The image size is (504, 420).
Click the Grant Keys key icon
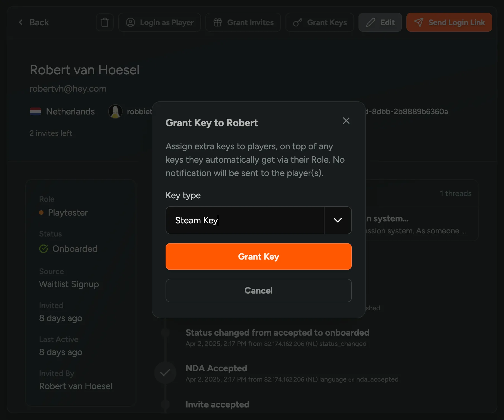tap(298, 22)
